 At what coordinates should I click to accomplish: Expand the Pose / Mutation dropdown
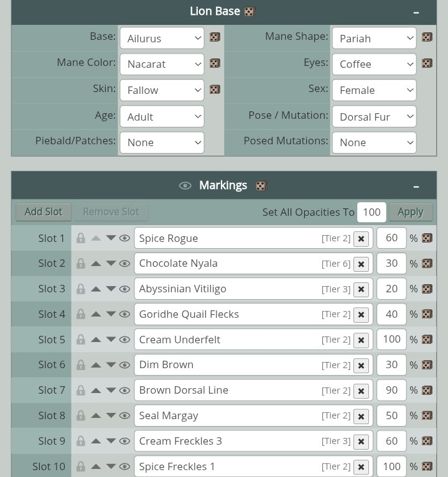[374, 116]
